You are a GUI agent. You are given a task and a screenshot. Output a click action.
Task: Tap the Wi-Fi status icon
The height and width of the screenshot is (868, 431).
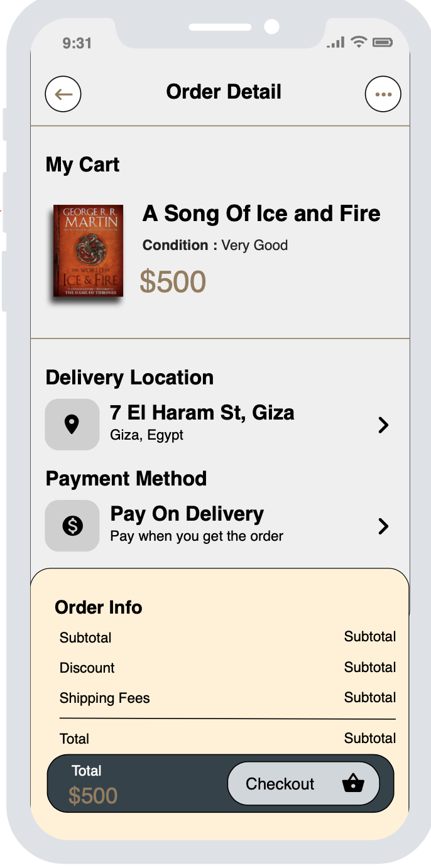tap(357, 42)
